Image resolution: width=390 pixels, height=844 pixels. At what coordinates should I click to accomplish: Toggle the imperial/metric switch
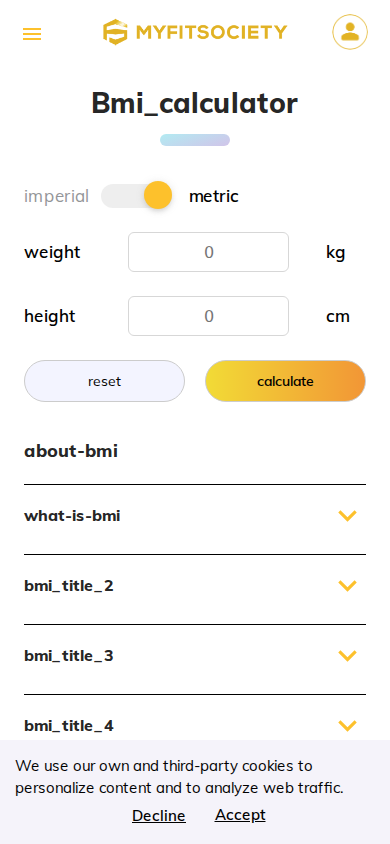(x=137, y=195)
